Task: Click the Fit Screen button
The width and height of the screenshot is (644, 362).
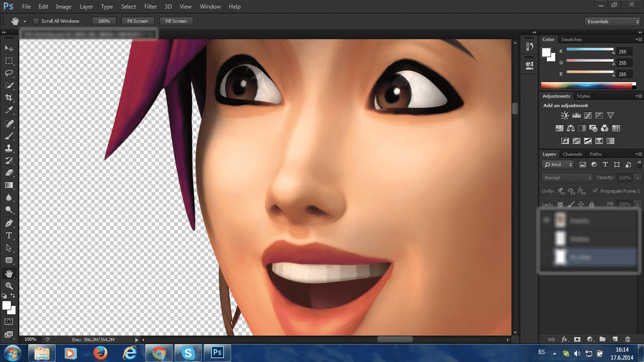Action: click(x=137, y=21)
